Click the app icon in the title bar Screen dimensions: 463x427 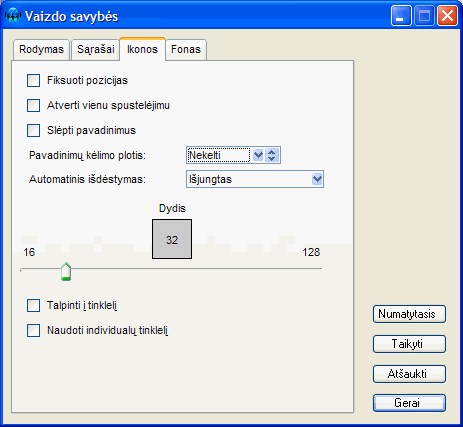coord(13,16)
